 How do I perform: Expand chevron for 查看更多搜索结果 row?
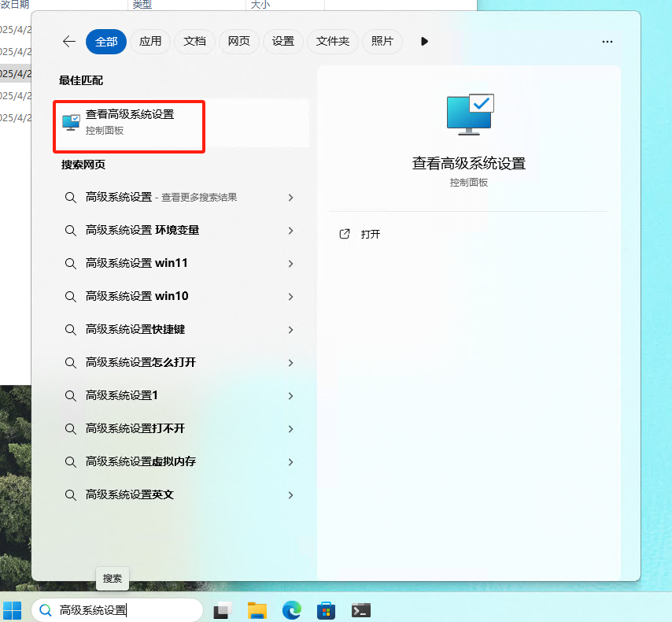[290, 198]
